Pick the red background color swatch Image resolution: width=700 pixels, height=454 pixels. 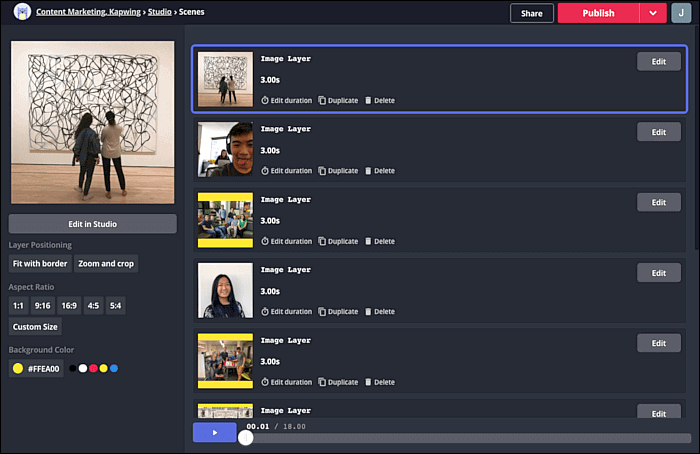point(93,368)
